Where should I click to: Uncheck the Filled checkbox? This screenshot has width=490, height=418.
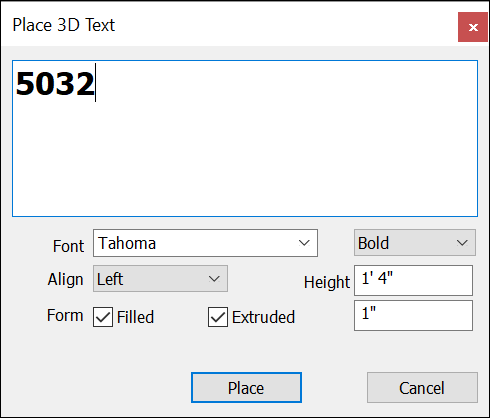[103, 317]
